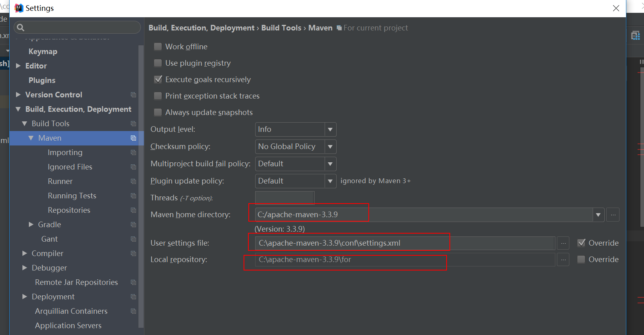This screenshot has height=335, width=644.
Task: Select the Importing settings page
Action: pyautogui.click(x=65, y=152)
